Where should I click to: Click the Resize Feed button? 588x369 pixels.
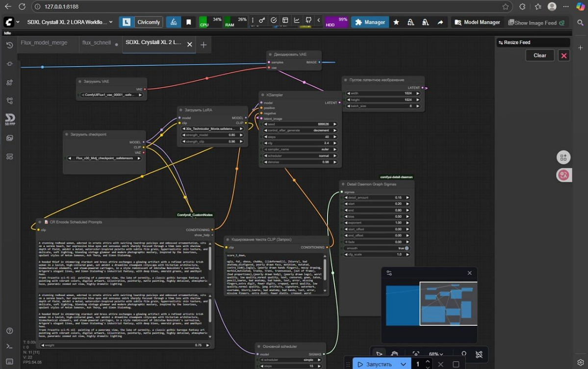(533, 42)
